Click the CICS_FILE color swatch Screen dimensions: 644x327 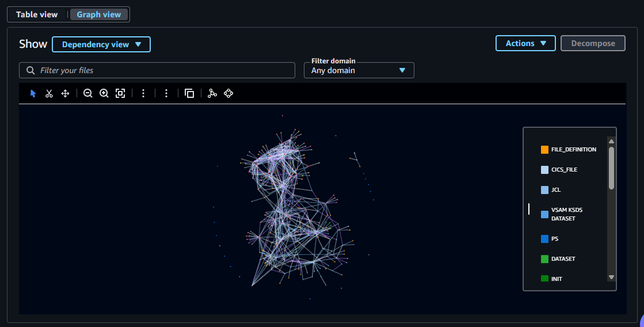[544, 170]
